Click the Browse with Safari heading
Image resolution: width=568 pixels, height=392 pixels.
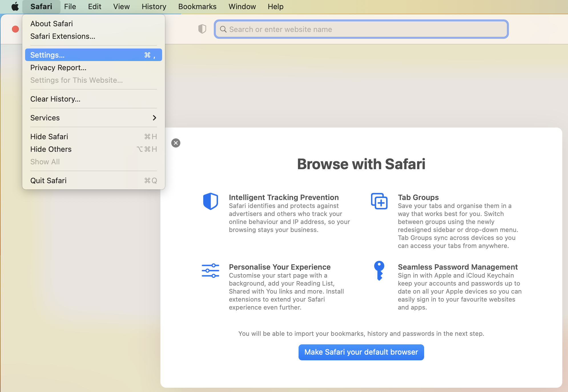361,164
